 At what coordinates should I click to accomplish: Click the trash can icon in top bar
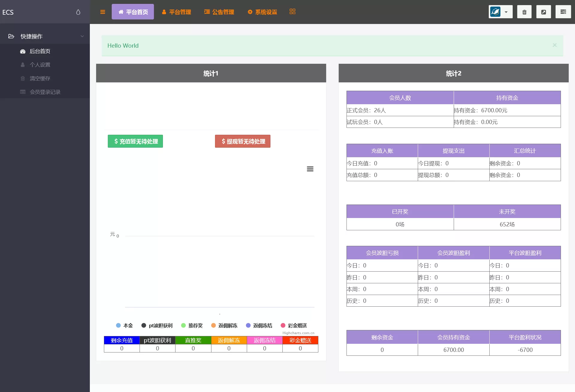(524, 12)
